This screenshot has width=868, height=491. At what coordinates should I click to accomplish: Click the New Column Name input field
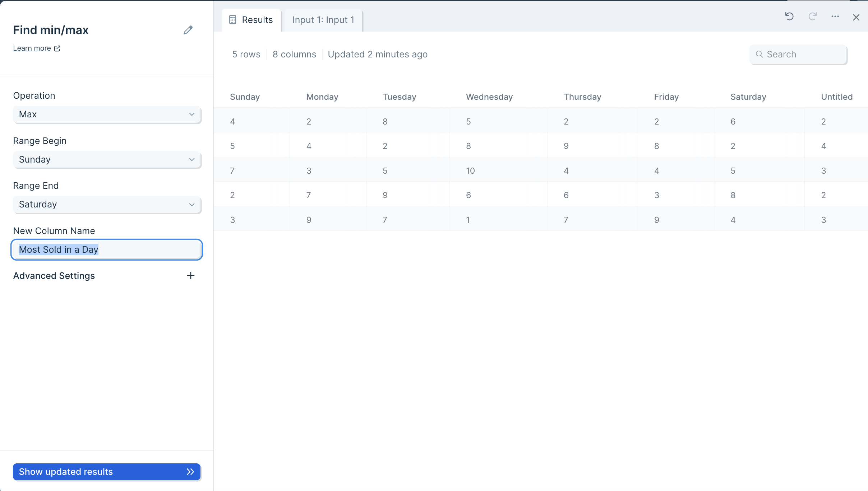point(107,249)
